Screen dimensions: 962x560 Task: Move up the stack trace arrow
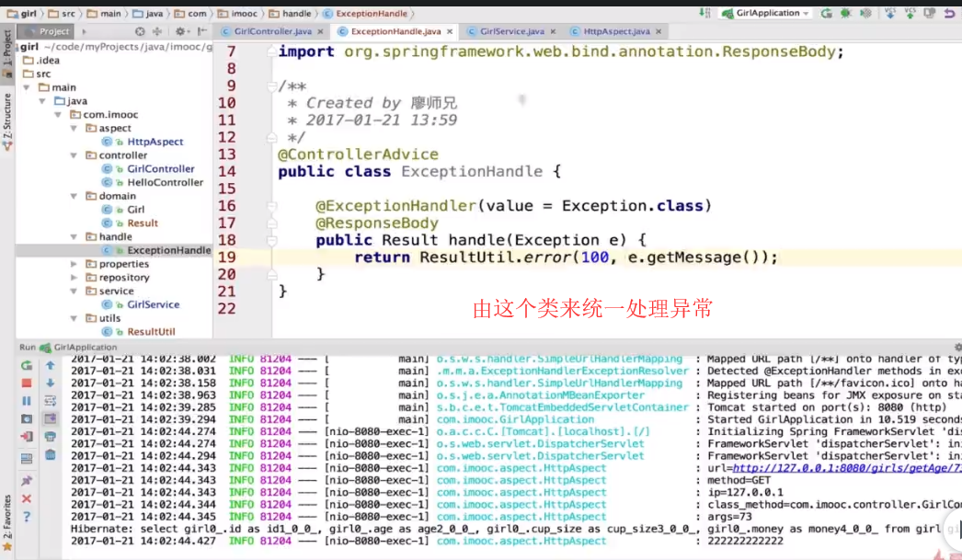click(x=51, y=365)
